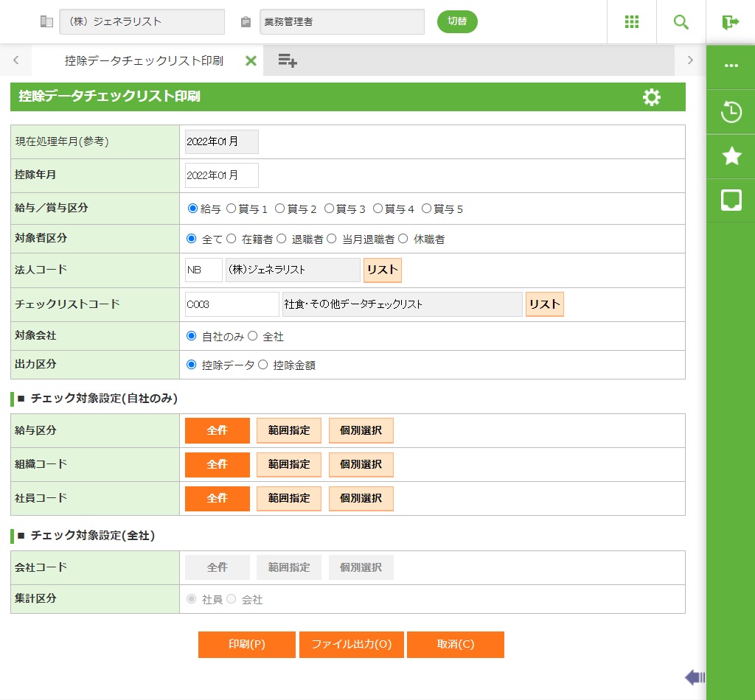This screenshot has width=755, height=700.
Task: Open リスト lookup for チェックリストコード
Action: click(544, 304)
